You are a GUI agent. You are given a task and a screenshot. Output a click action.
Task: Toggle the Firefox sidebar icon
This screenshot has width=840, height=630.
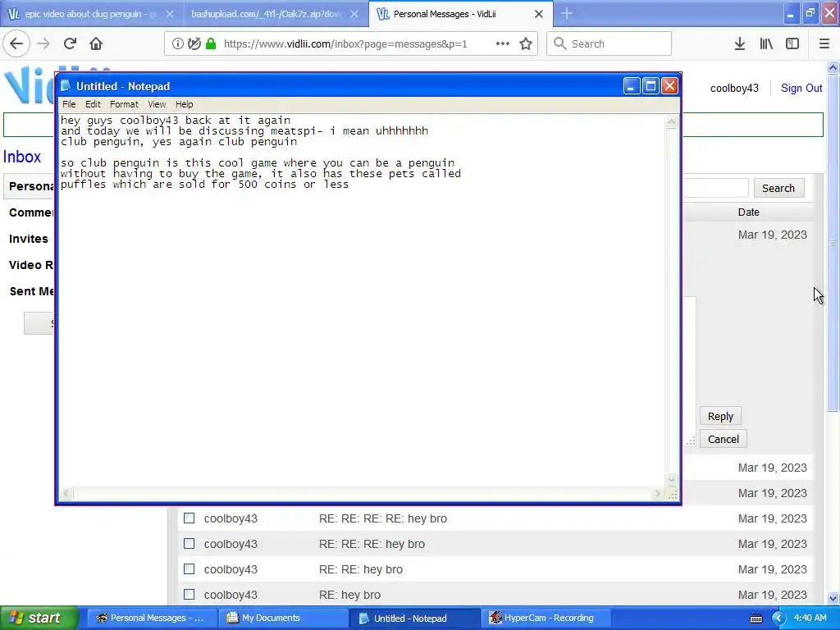pyautogui.click(x=792, y=44)
